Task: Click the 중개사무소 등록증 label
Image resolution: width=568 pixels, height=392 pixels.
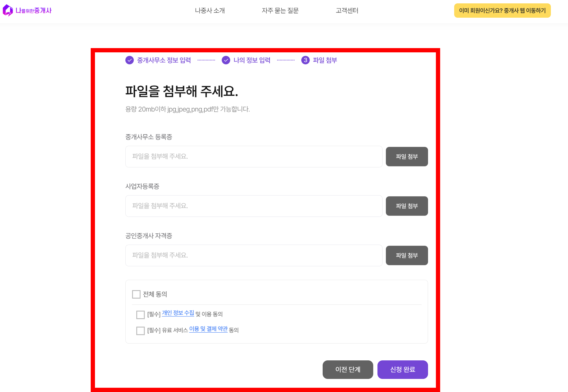Action: click(149, 137)
